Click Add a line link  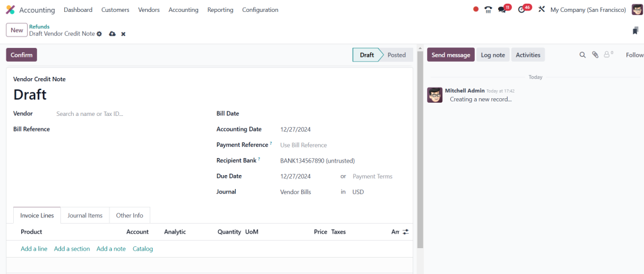coord(34,249)
